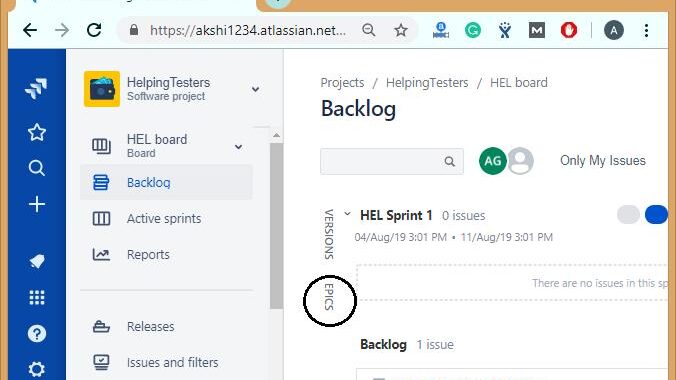Open Jira settings gear icon
Viewport: 676px width, 380px height.
point(37,369)
